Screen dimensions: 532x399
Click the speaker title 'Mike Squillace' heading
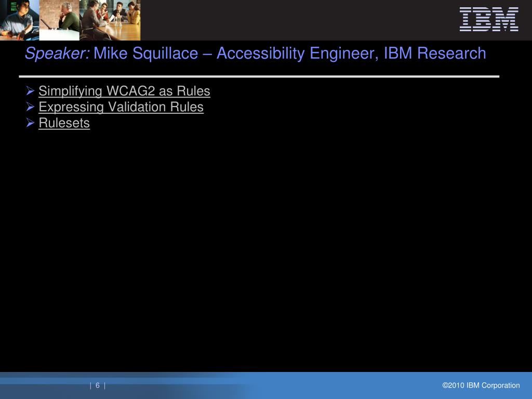click(256, 54)
